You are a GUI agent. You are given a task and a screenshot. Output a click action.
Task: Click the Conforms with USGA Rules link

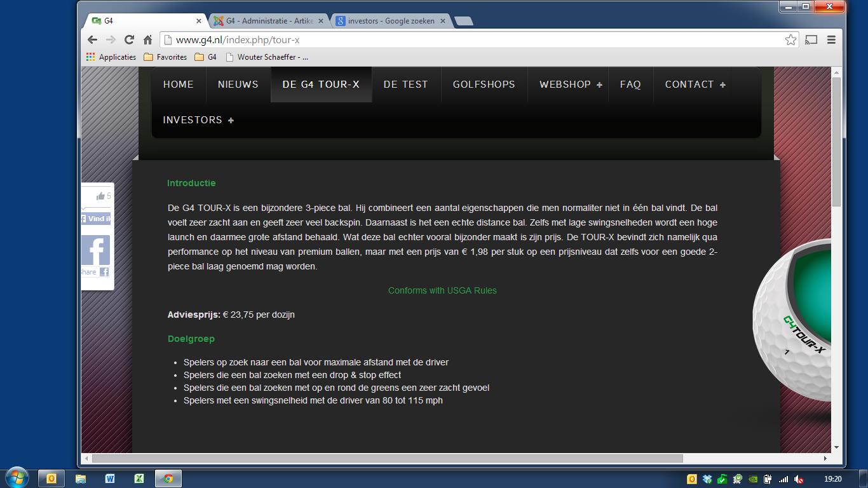pos(442,290)
